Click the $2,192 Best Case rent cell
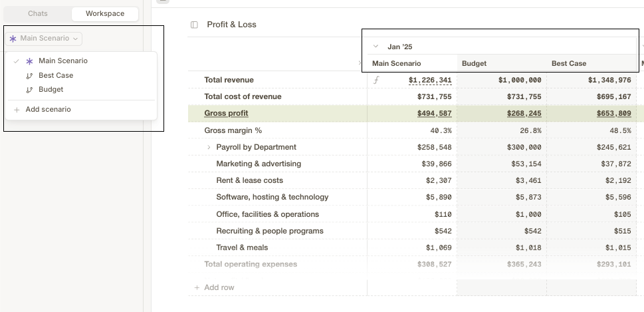The width and height of the screenshot is (644, 312). tap(618, 180)
